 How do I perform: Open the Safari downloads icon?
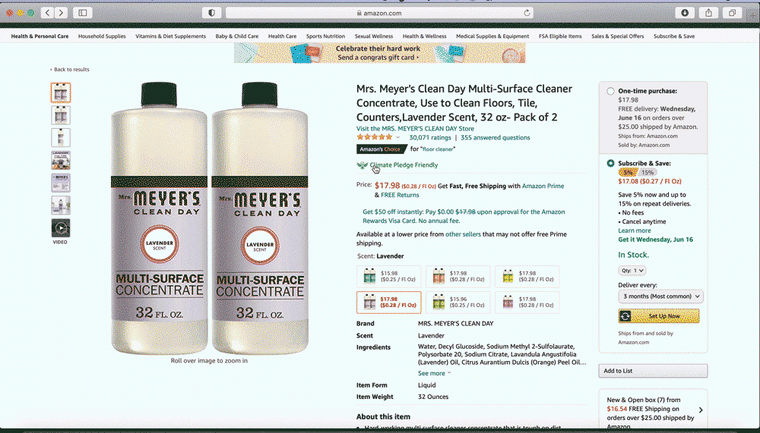(x=685, y=13)
